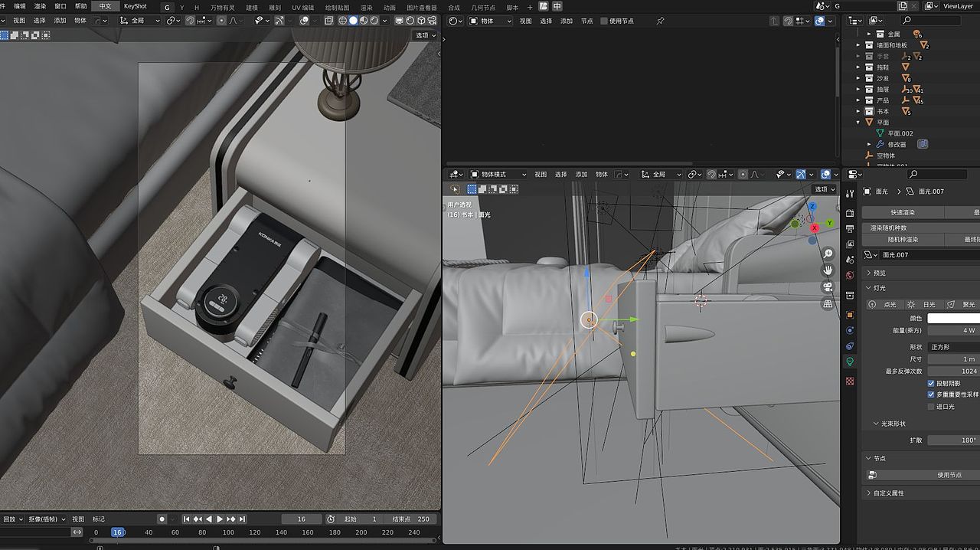Open the Output properties tab icon
Image resolution: width=980 pixels, height=550 pixels.
point(850,228)
